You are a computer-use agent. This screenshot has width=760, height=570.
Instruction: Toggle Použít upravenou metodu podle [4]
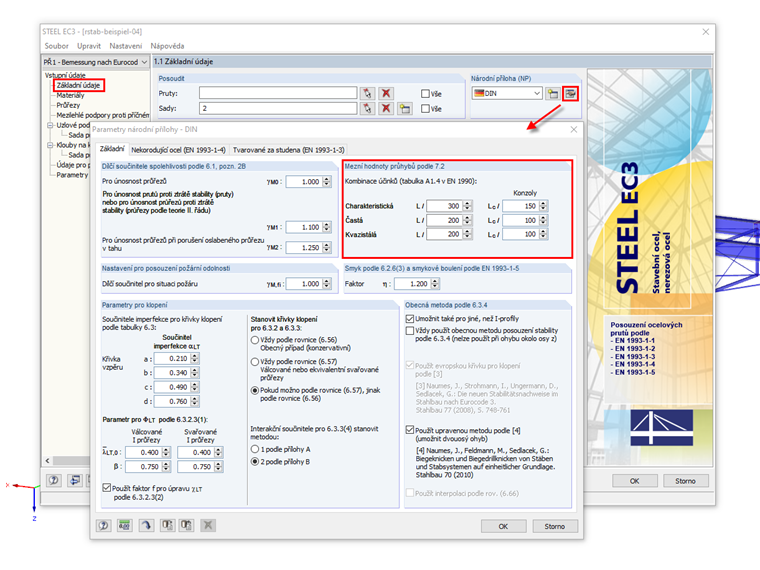[x=410, y=430]
